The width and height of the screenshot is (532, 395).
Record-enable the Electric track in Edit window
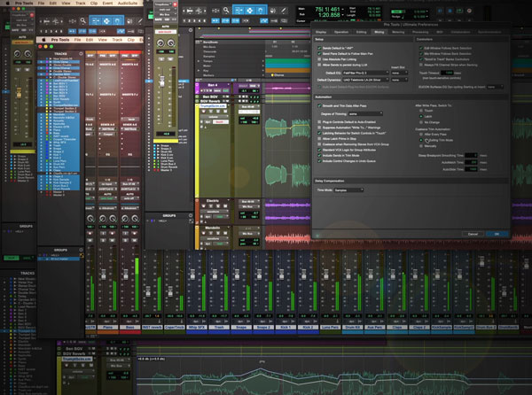204,206
